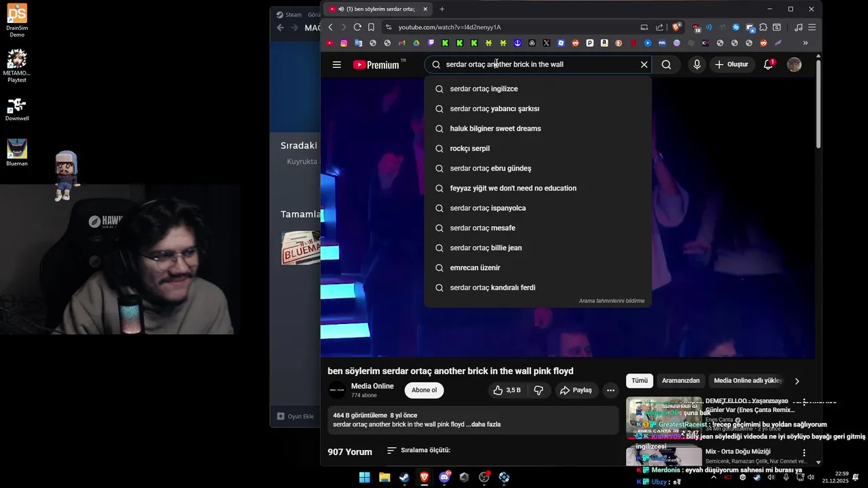The image size is (868, 488).
Task: Open the Oluştur create menu
Action: pos(731,64)
